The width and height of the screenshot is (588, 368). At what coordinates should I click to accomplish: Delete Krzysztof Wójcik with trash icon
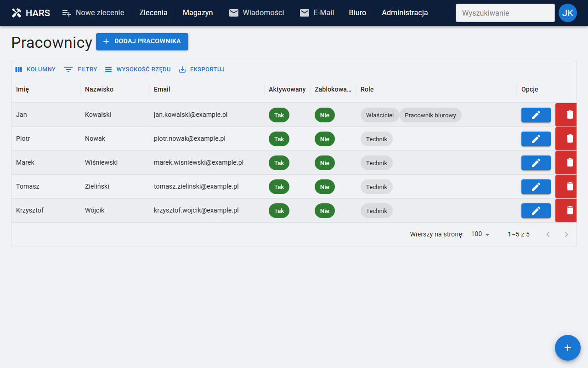pos(566,210)
